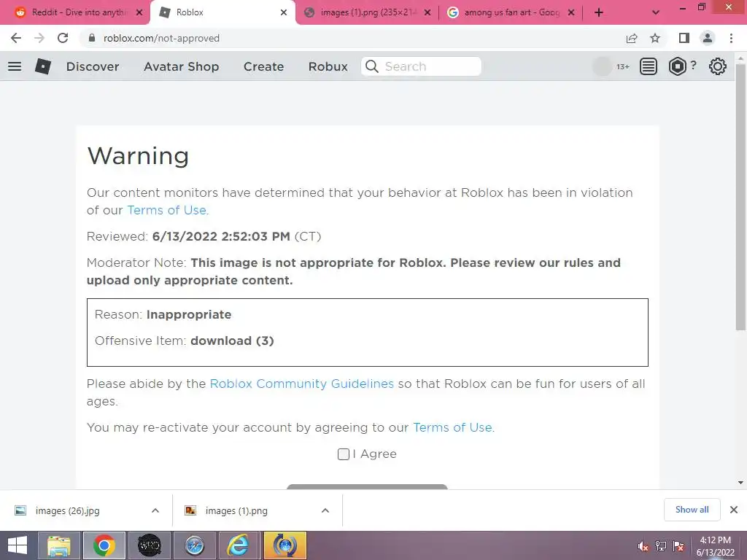This screenshot has height=560, width=747.
Task: Open the Roblox notifications list icon
Action: pyautogui.click(x=648, y=66)
